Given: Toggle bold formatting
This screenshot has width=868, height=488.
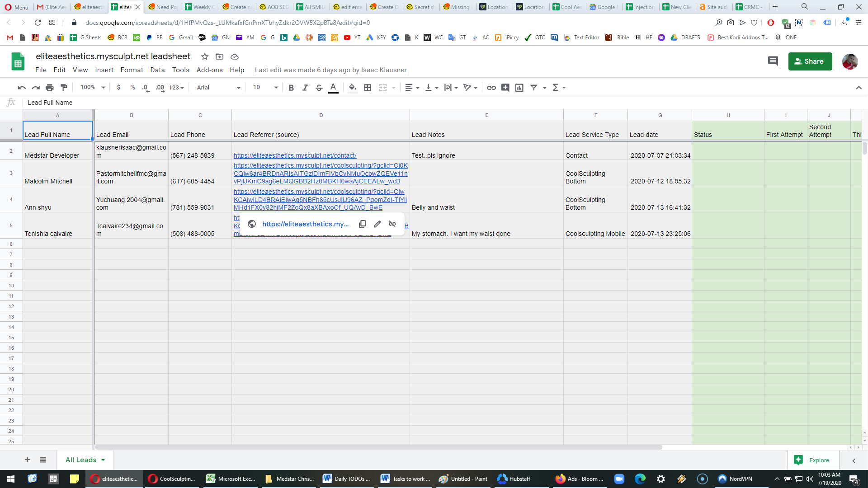Looking at the screenshot, I should [291, 88].
